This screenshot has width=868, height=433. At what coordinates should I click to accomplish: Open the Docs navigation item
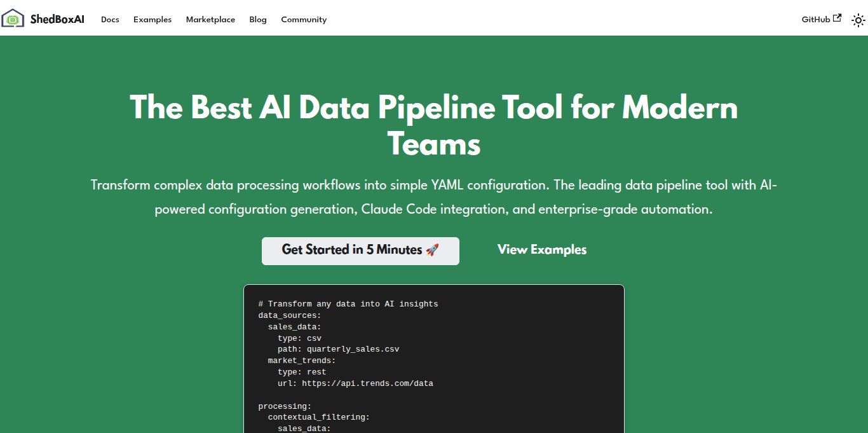pos(110,20)
